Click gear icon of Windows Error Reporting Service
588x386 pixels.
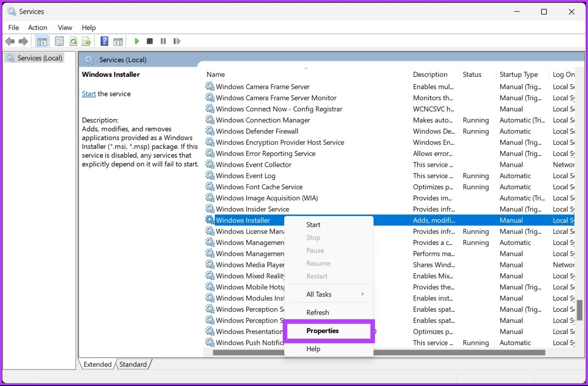210,153
